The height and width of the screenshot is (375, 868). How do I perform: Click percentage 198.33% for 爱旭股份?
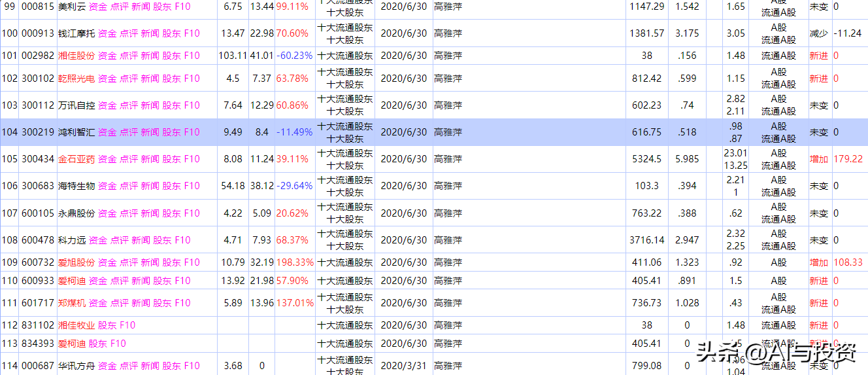tap(295, 262)
